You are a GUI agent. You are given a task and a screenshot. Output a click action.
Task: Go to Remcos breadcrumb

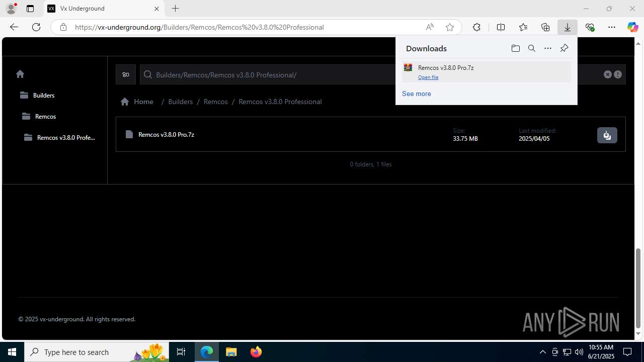coord(216,102)
